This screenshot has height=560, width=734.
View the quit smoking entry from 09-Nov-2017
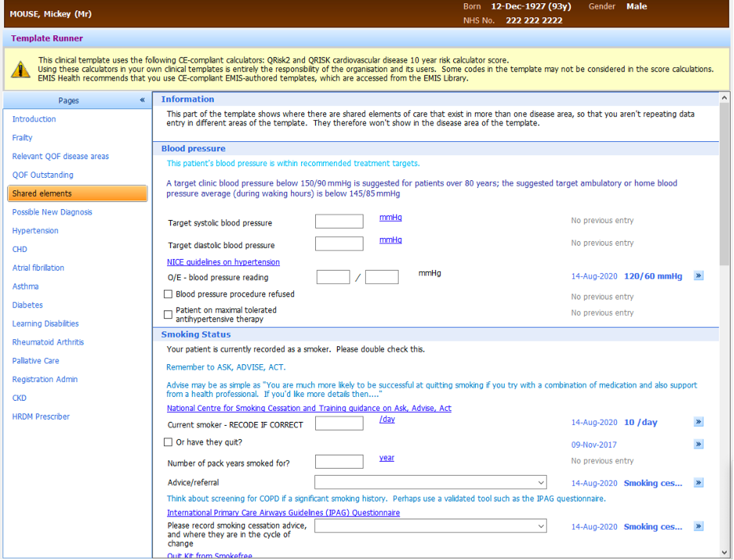(699, 444)
